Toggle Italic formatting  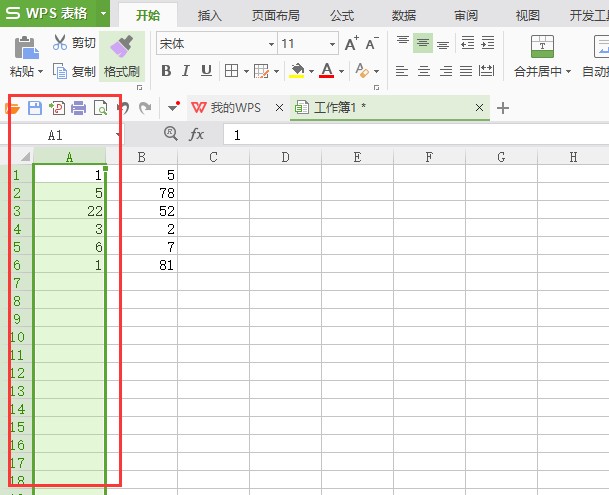[x=186, y=71]
